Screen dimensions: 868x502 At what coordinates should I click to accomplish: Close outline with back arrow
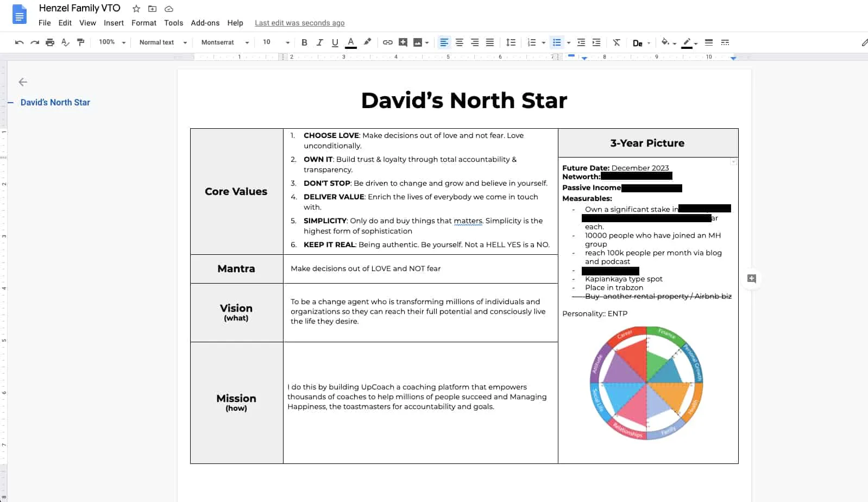23,82
